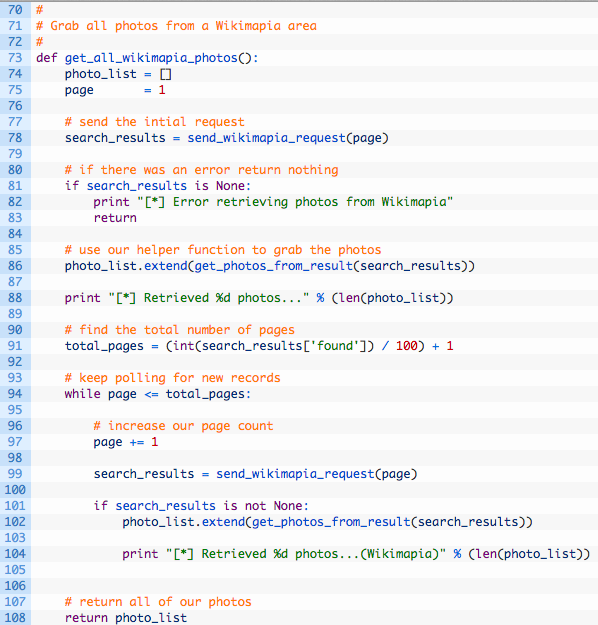This screenshot has height=625, width=598.
Task: Click line number 104 in gutter
Action: tap(15, 554)
